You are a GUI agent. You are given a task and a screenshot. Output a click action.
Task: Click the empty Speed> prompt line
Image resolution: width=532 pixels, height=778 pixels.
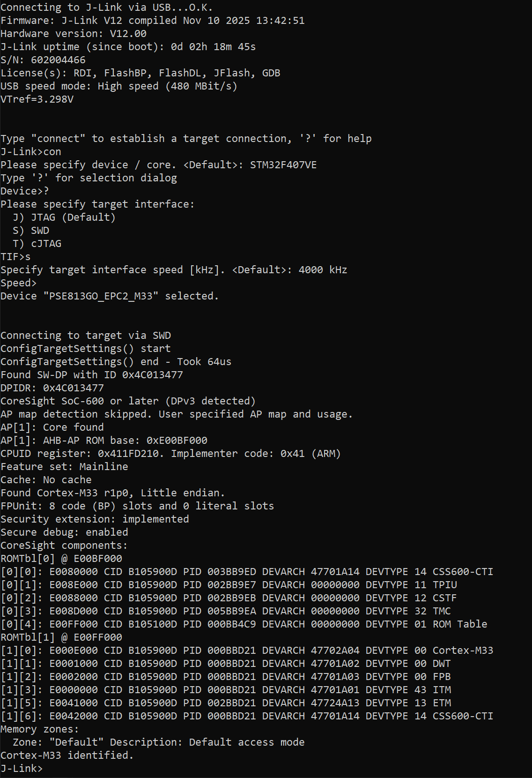point(18,283)
